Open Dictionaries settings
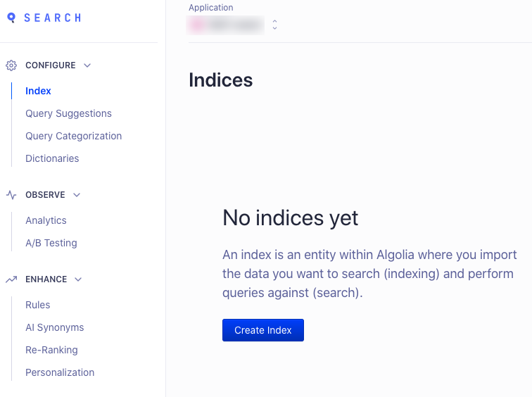The height and width of the screenshot is (397, 532). [52, 158]
